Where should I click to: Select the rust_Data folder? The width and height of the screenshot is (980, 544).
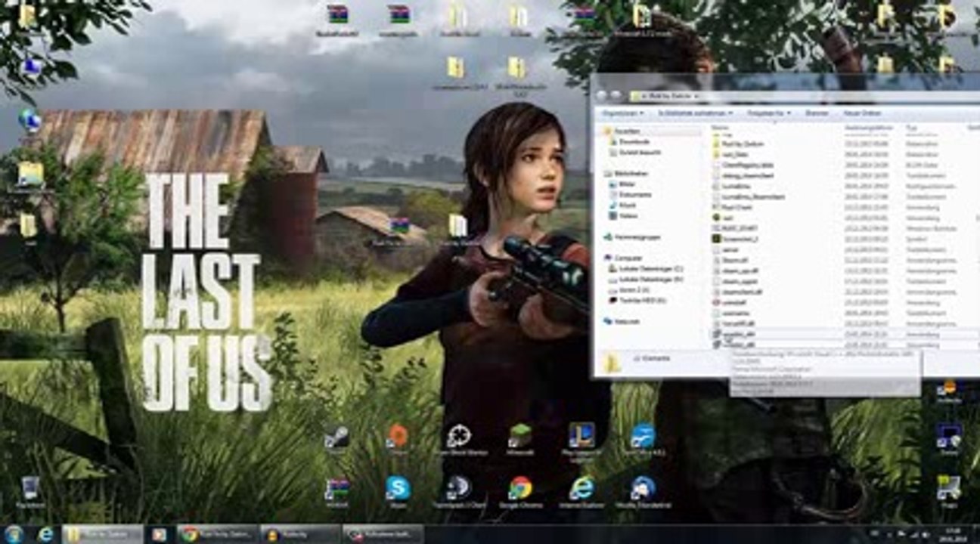click(x=730, y=153)
